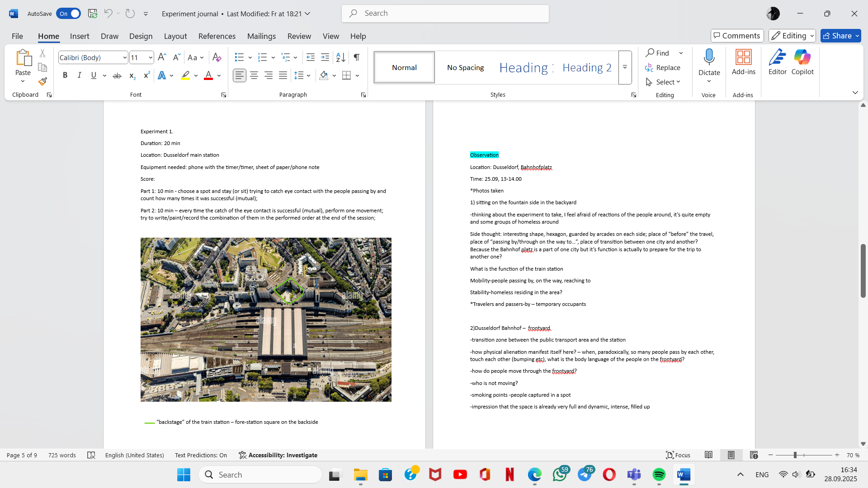The height and width of the screenshot is (488, 868).
Task: Apply strikethrough formatting
Action: click(x=117, y=75)
